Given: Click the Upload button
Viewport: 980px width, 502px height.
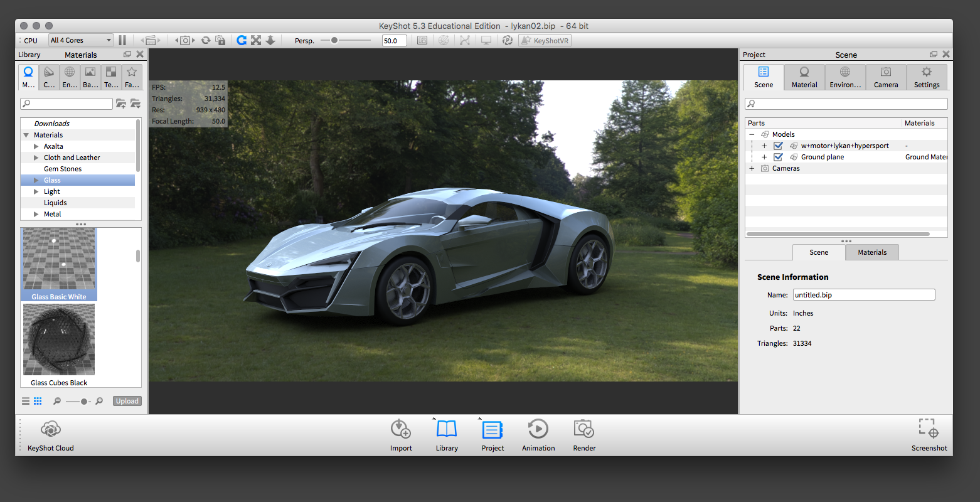Looking at the screenshot, I should pyautogui.click(x=127, y=401).
